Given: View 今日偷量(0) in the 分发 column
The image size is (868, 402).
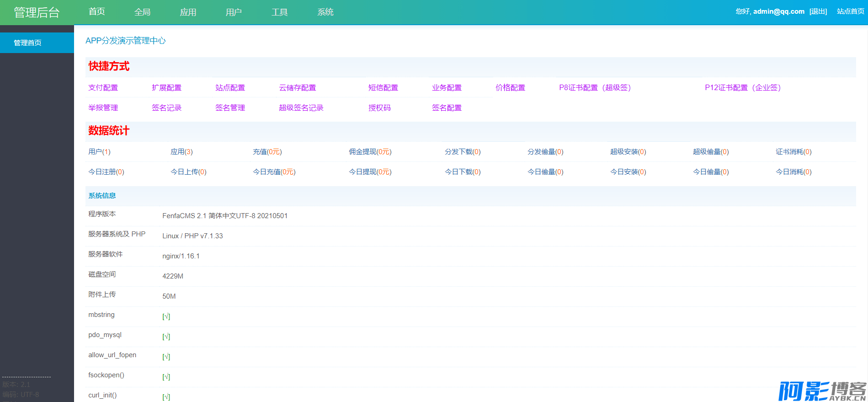Looking at the screenshot, I should click(x=546, y=172).
